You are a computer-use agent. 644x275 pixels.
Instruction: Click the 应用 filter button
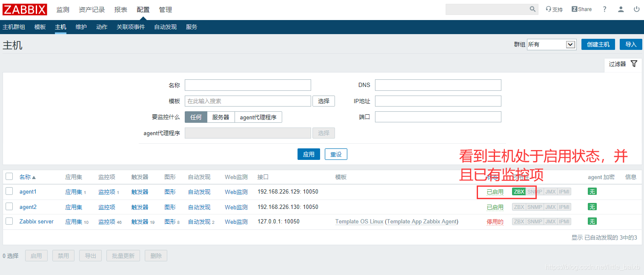pos(309,154)
